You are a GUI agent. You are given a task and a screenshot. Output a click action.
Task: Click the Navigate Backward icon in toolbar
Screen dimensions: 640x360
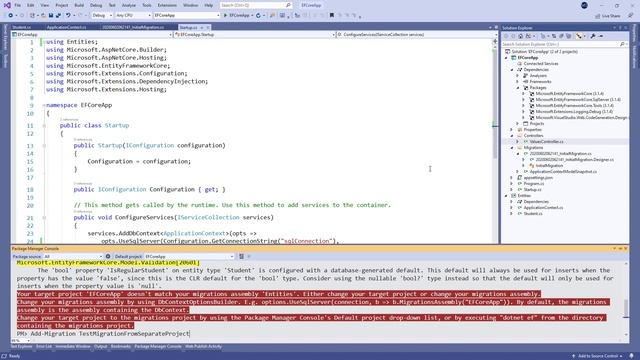click(x=11, y=15)
